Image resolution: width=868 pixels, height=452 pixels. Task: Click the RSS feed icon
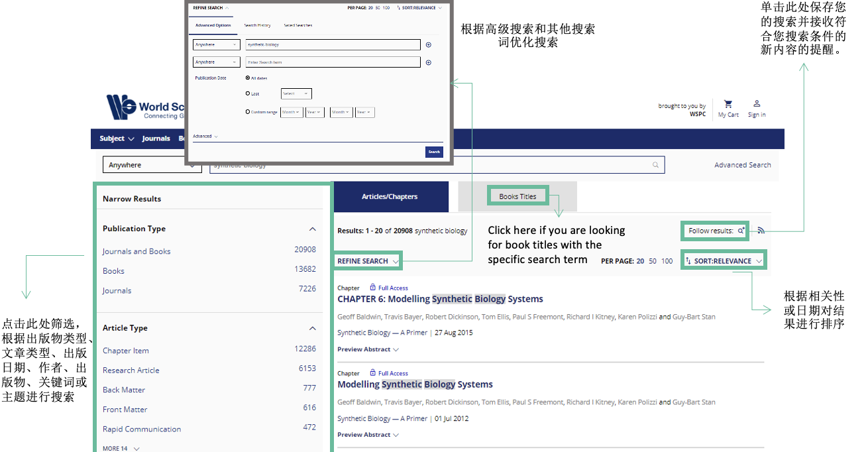coord(761,231)
